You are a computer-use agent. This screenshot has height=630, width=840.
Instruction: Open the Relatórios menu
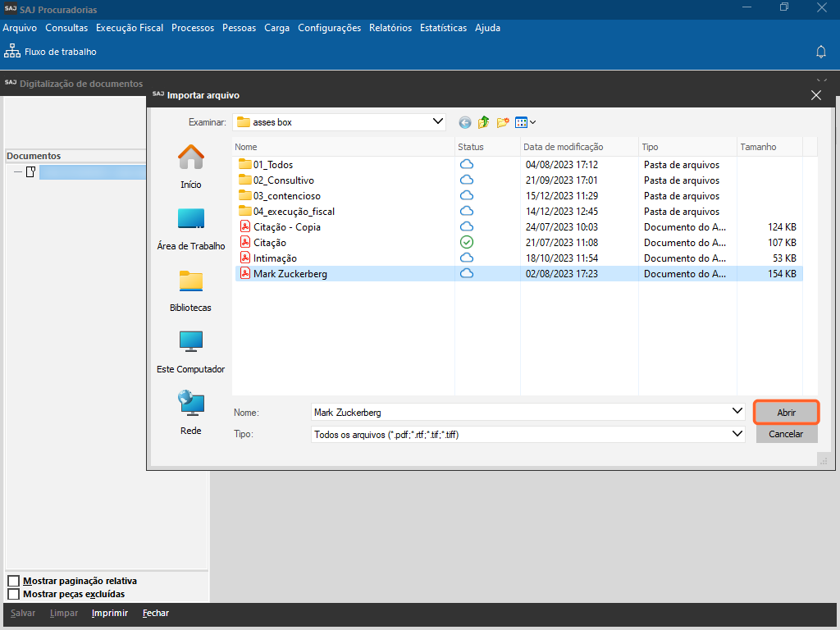tap(390, 28)
